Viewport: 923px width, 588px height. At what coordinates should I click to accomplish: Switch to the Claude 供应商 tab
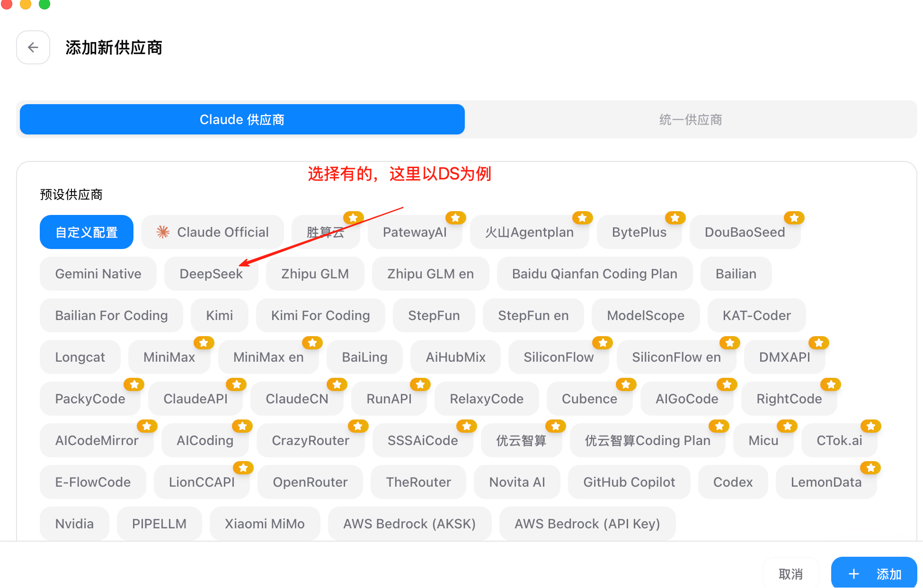pyautogui.click(x=242, y=119)
